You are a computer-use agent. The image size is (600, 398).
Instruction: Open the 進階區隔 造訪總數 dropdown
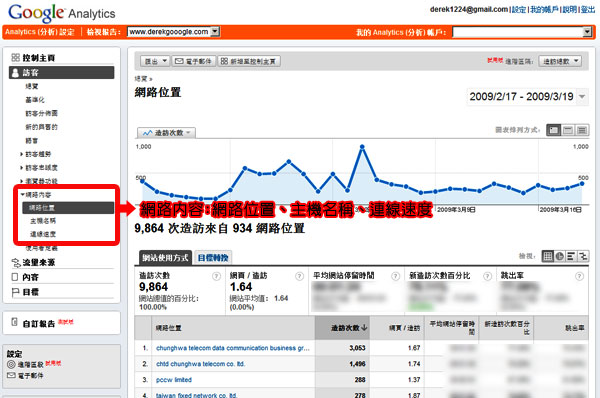point(560,61)
